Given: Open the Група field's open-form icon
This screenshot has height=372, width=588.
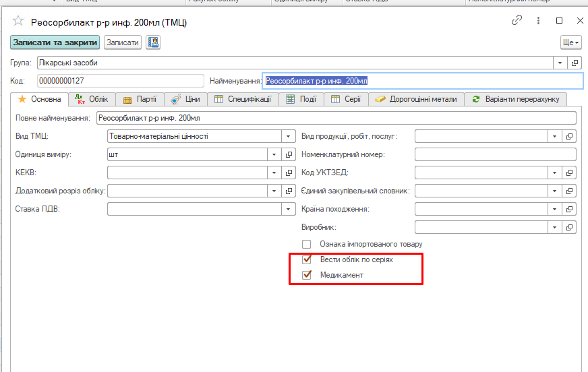Looking at the screenshot, I should pos(575,63).
